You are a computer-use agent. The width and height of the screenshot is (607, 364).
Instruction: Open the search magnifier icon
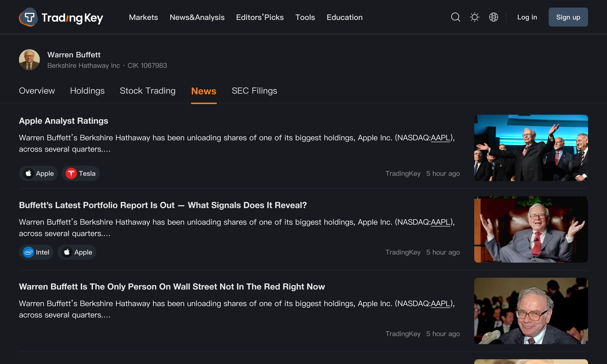click(x=456, y=17)
